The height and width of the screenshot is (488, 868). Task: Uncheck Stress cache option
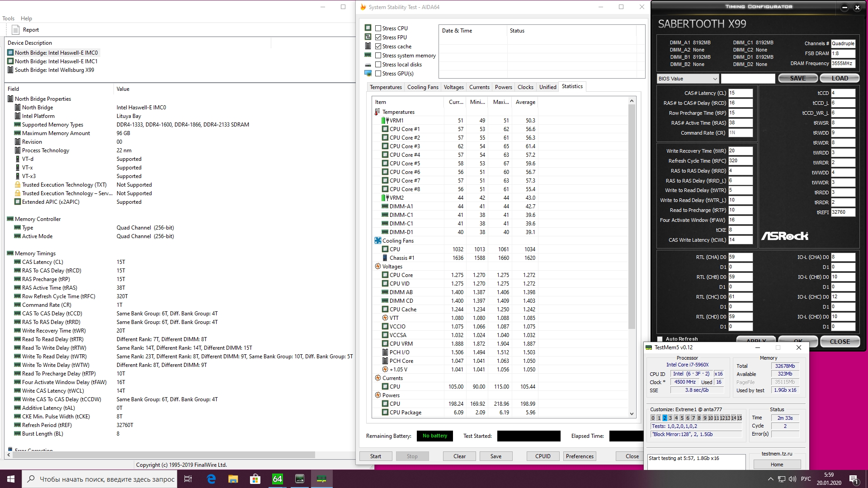coord(378,47)
